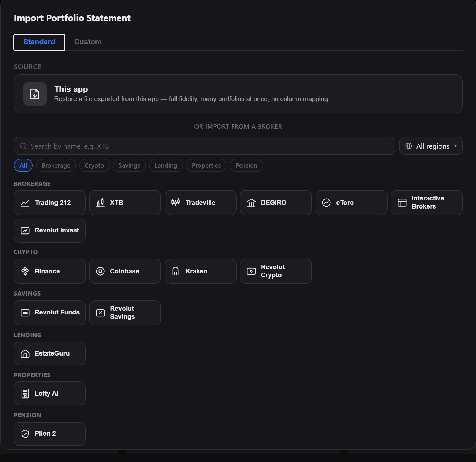The image size is (476, 462).
Task: Select Revolut Savings
Action: pyautogui.click(x=125, y=313)
